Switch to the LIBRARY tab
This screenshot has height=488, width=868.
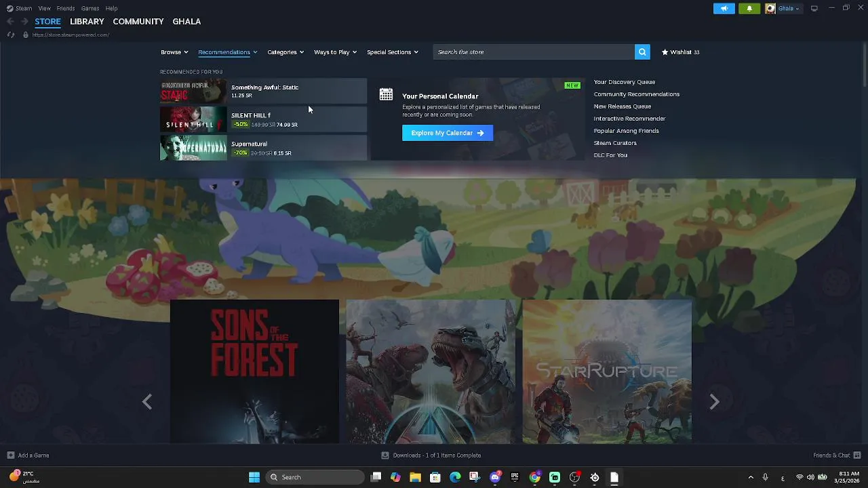point(87,22)
